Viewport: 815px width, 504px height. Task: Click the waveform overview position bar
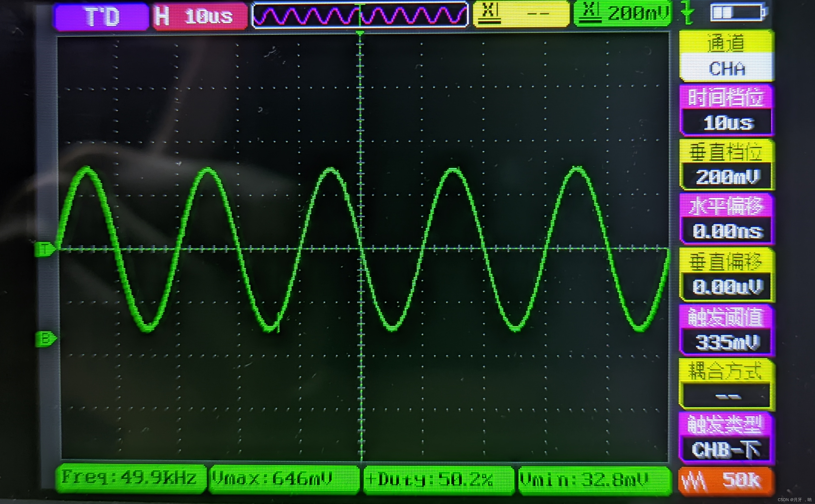pos(360,15)
